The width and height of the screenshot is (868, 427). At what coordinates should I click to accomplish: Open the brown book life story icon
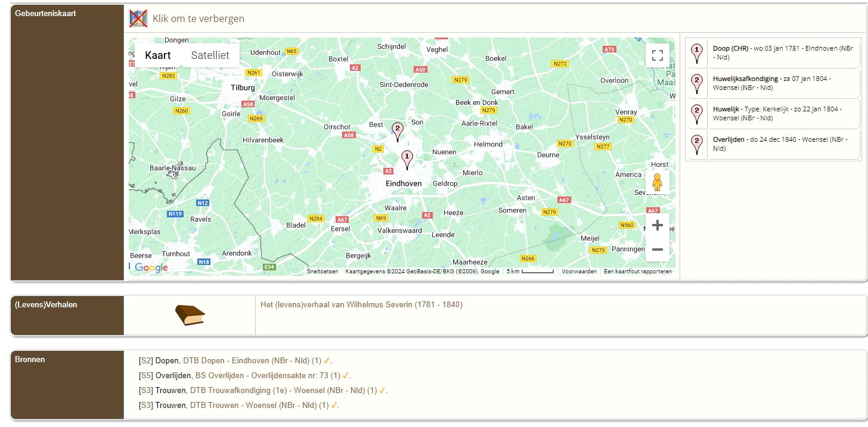pyautogui.click(x=190, y=315)
